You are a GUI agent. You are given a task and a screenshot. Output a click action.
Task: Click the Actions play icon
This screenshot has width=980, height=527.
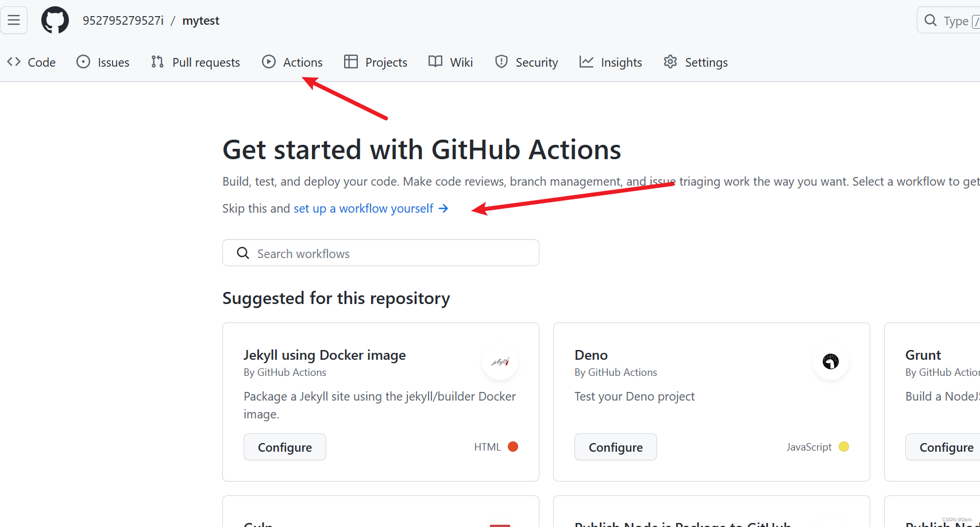[x=269, y=62]
